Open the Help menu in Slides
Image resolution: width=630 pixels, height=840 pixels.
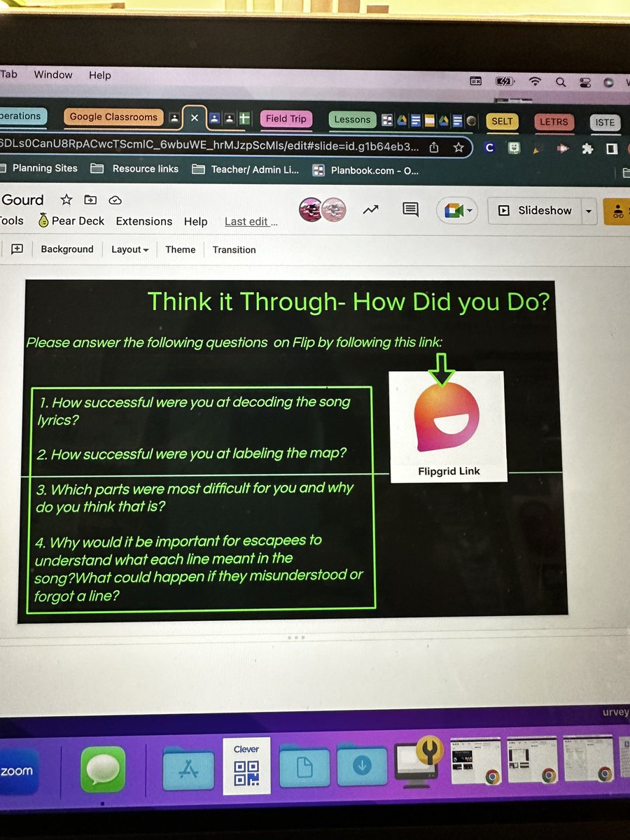196,221
